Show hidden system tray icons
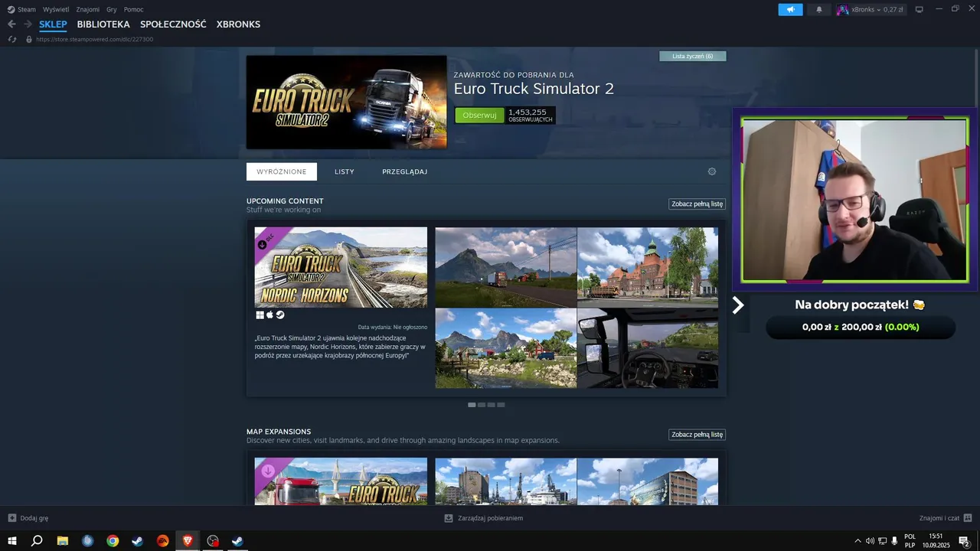Image resolution: width=980 pixels, height=551 pixels. [857, 541]
